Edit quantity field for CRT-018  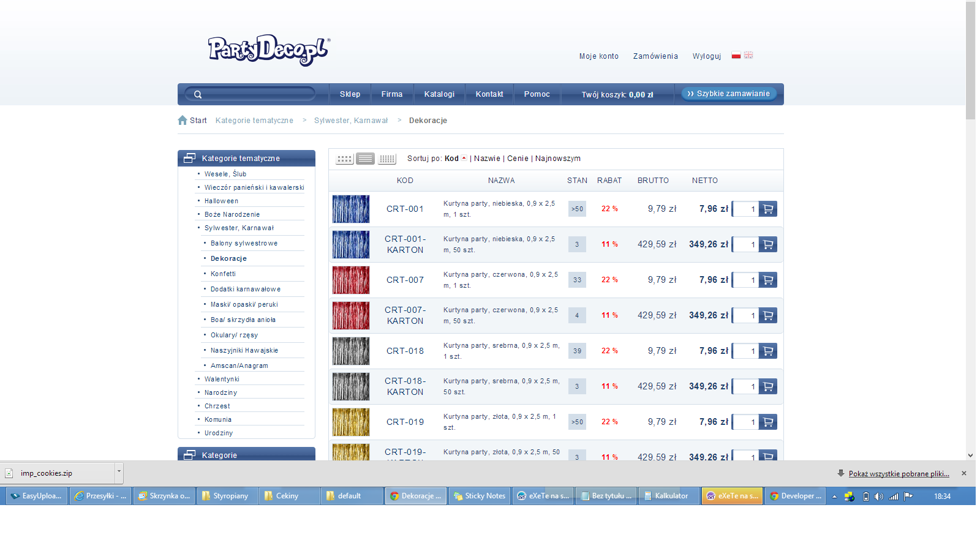[x=745, y=351]
